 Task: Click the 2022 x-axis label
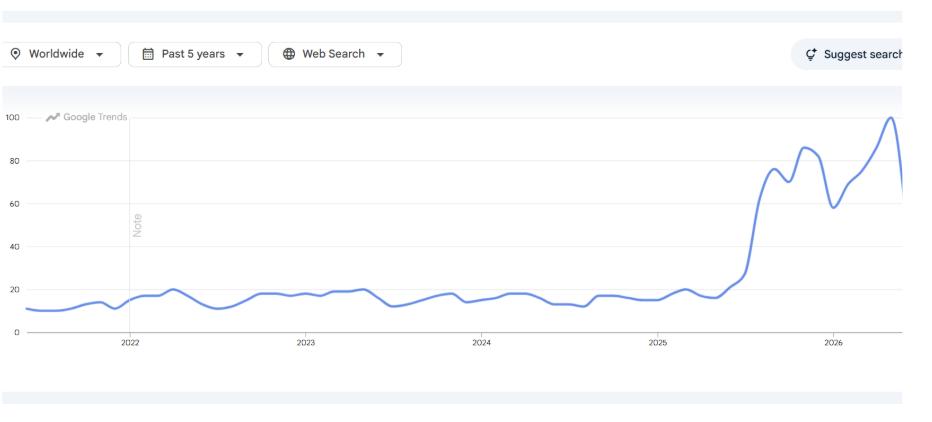tap(130, 343)
